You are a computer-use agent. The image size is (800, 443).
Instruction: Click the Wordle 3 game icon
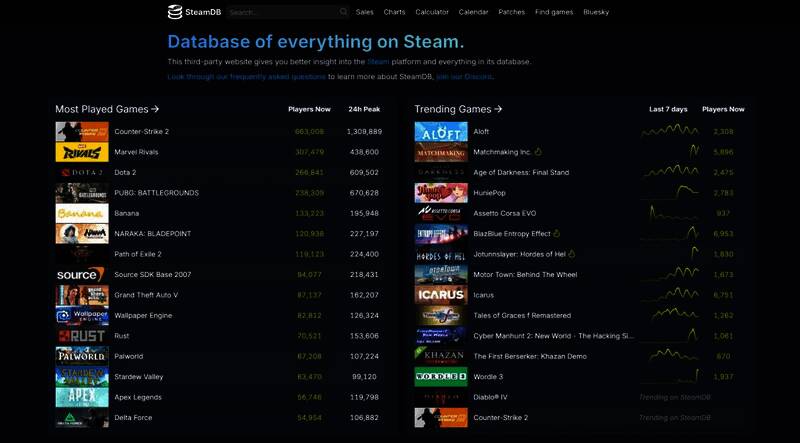441,377
